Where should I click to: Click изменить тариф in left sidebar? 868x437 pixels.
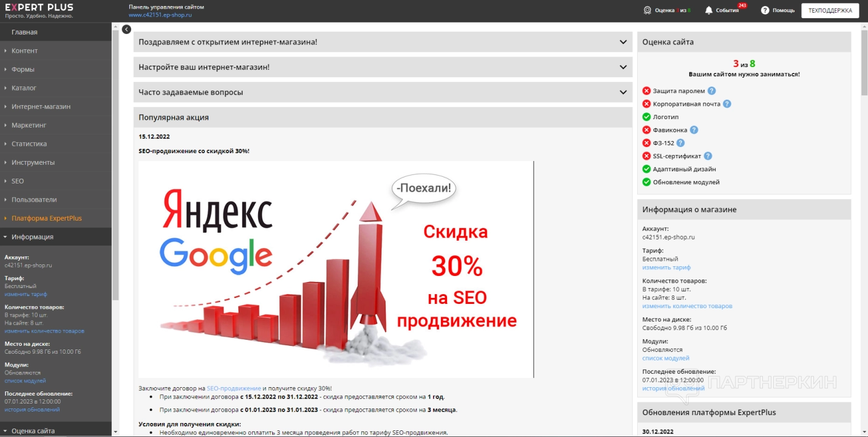[26, 294]
